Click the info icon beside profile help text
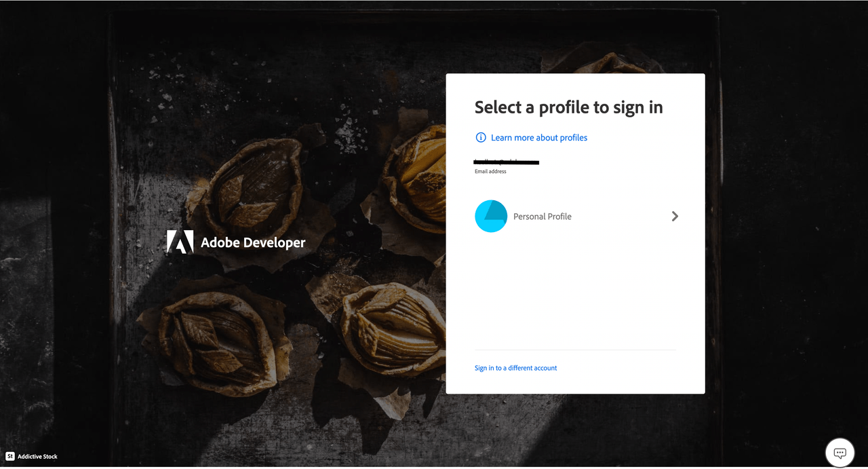This screenshot has height=469, width=868. pos(480,137)
